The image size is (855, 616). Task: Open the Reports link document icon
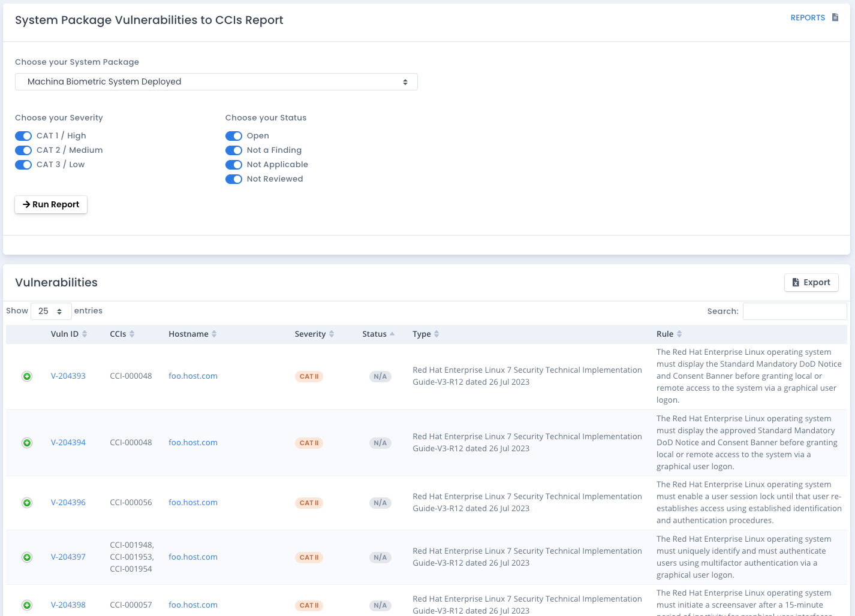[835, 17]
